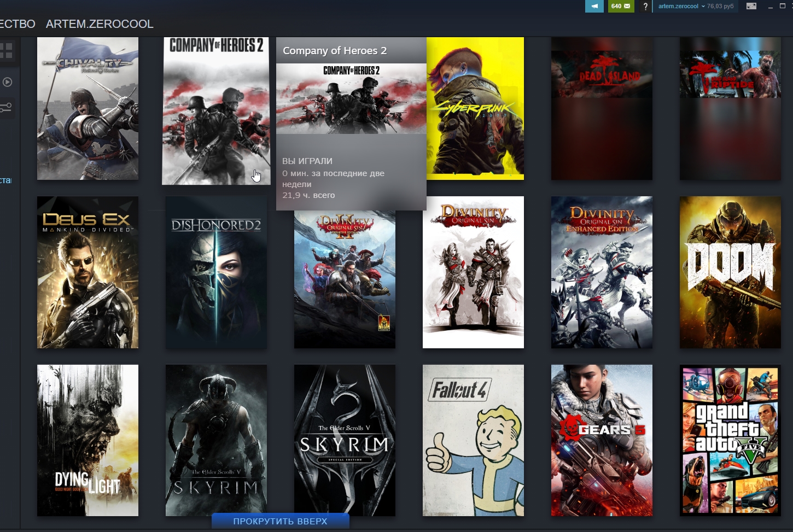Maximize the Steam window
793x532 pixels.
(x=782, y=6)
